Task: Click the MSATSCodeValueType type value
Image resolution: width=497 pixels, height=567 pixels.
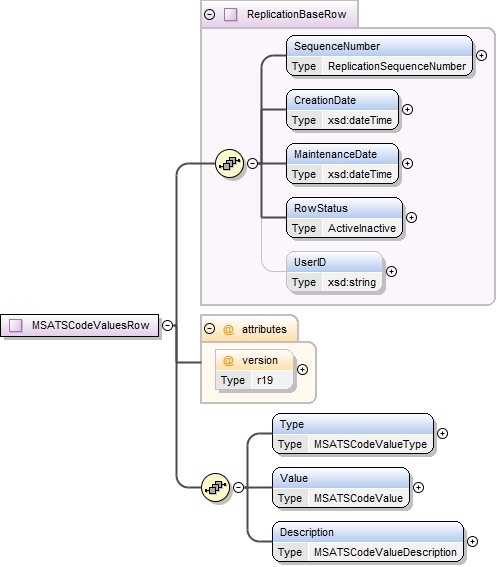Action: [x=370, y=444]
